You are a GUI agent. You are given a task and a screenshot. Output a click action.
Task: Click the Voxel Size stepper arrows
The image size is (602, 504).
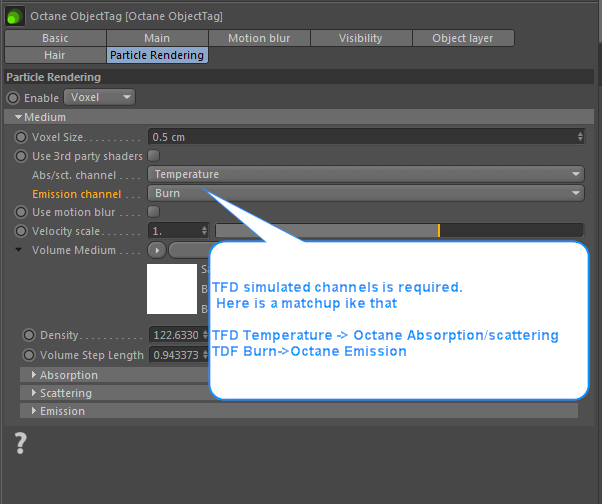point(580,137)
